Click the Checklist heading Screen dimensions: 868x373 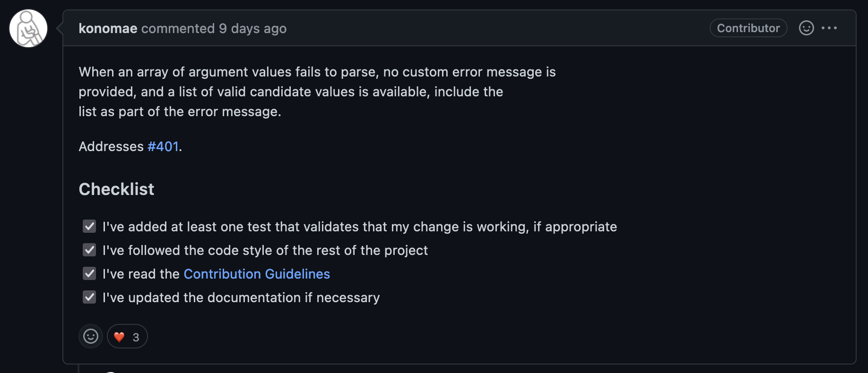click(x=116, y=189)
